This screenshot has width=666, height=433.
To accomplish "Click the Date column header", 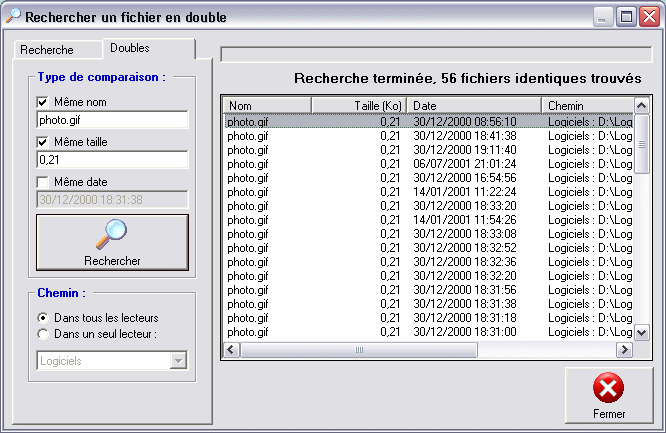I will point(473,105).
